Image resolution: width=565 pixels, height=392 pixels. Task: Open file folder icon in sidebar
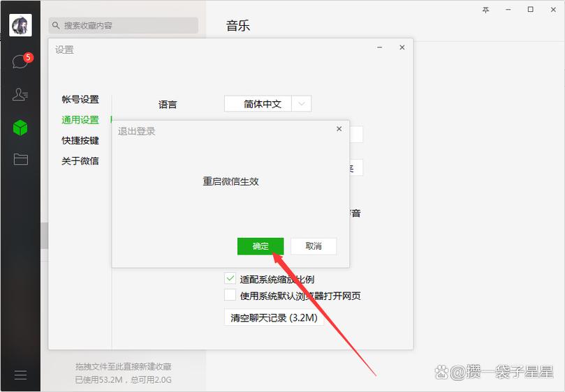pos(20,159)
